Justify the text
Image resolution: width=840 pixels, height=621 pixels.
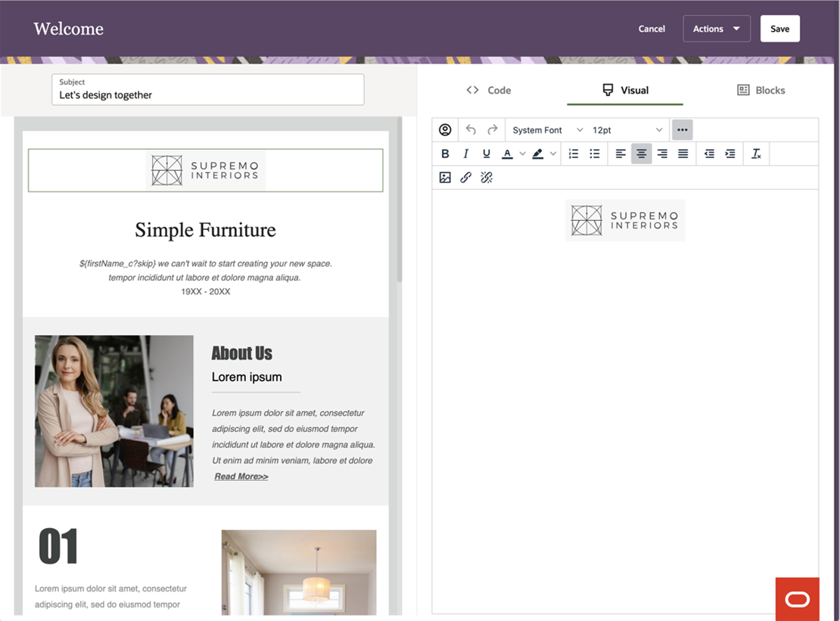pyautogui.click(x=683, y=154)
